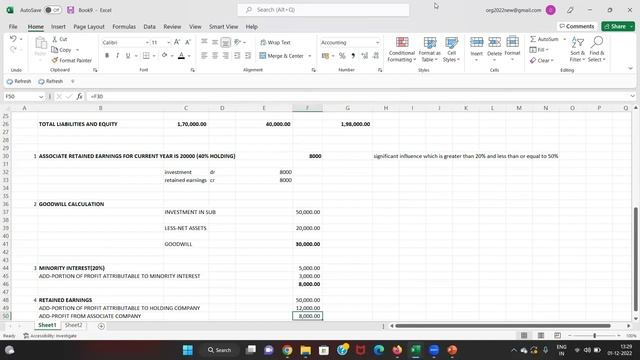This screenshot has height=360, width=640.
Task: Open Find & Select menu
Action: pyautogui.click(x=596, y=49)
